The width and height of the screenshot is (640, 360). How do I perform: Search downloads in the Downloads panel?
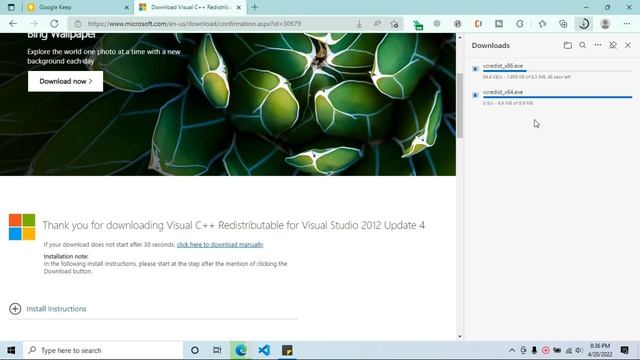(x=582, y=45)
